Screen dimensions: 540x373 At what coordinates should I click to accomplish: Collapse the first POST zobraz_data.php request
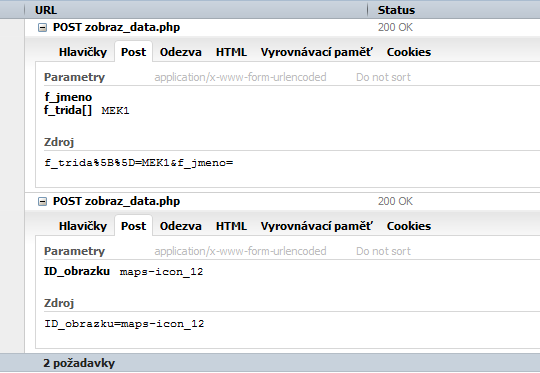pos(42,28)
